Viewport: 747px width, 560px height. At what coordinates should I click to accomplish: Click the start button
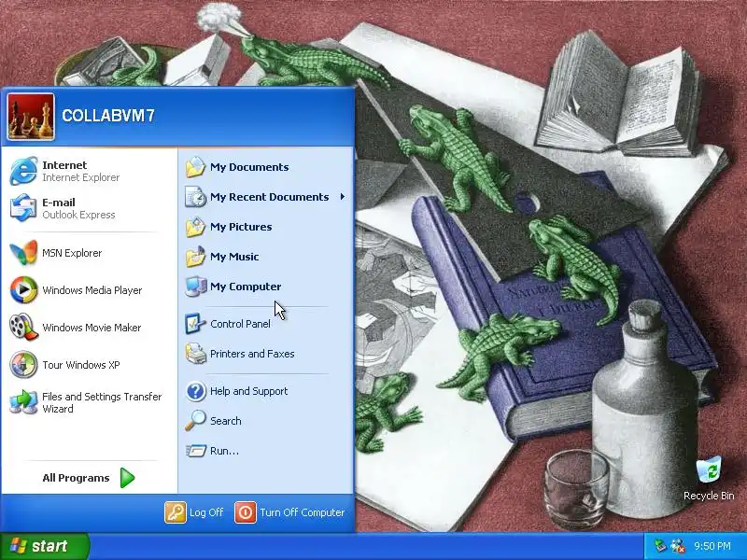coord(44,546)
